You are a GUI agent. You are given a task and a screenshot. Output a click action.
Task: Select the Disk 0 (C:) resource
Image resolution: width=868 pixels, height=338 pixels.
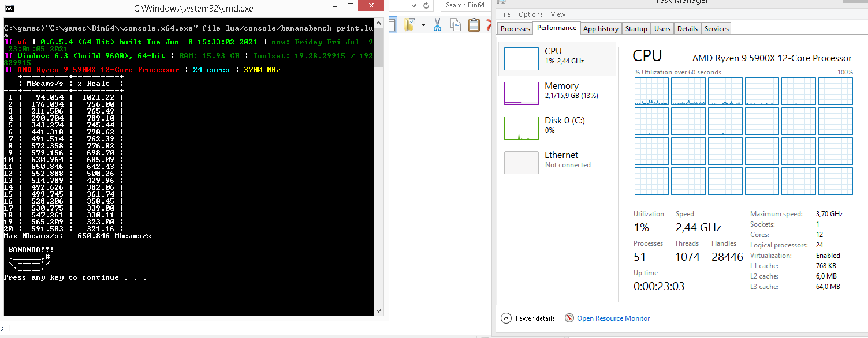[x=557, y=127]
